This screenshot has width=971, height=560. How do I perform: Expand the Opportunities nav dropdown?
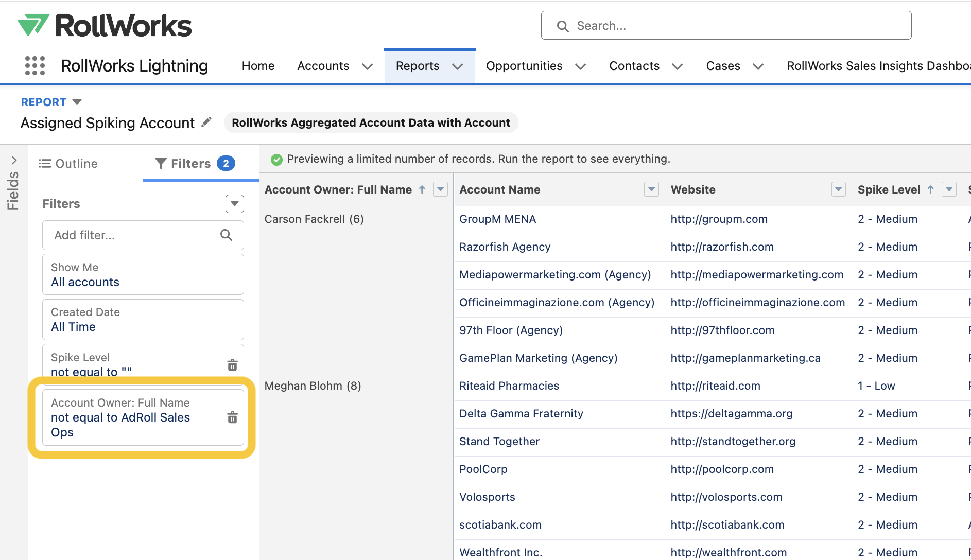click(580, 66)
